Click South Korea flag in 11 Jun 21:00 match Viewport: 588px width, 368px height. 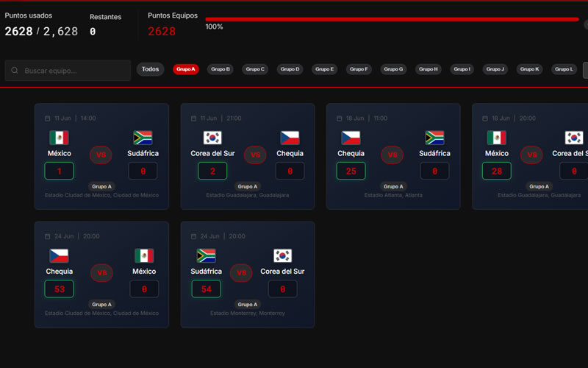click(x=212, y=138)
